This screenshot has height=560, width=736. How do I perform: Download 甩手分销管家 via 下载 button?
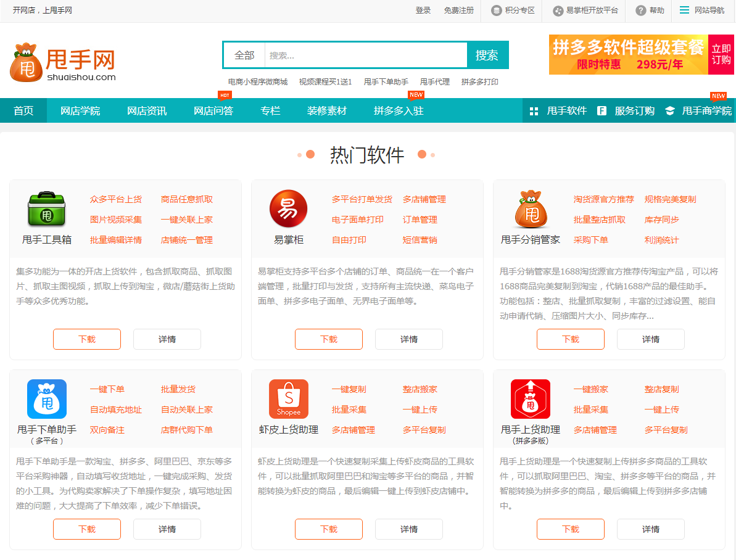click(x=571, y=339)
